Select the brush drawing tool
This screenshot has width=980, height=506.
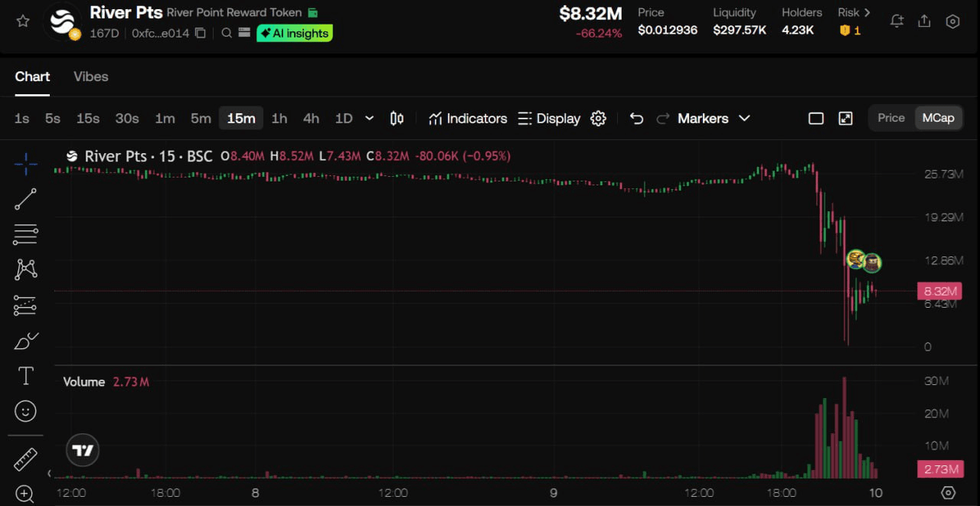25,341
